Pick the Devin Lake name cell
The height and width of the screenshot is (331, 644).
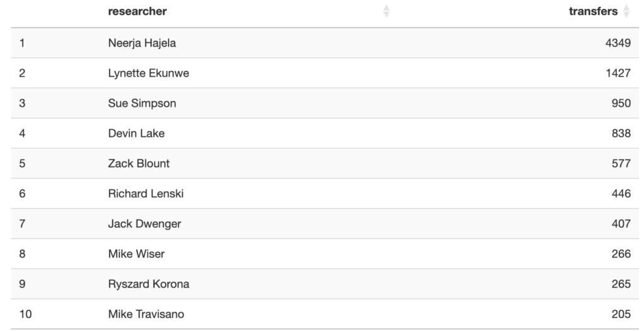coord(136,133)
